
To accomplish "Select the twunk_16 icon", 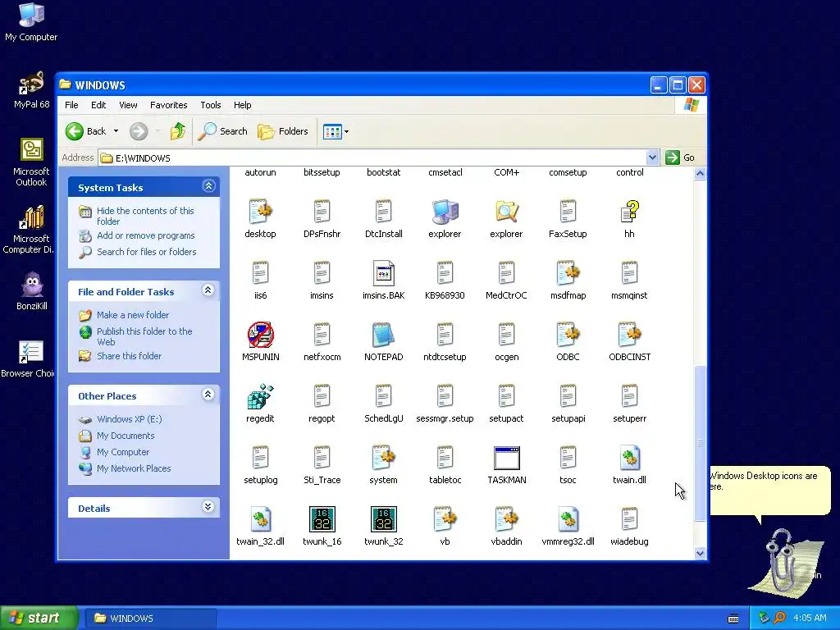I will pyautogui.click(x=322, y=519).
